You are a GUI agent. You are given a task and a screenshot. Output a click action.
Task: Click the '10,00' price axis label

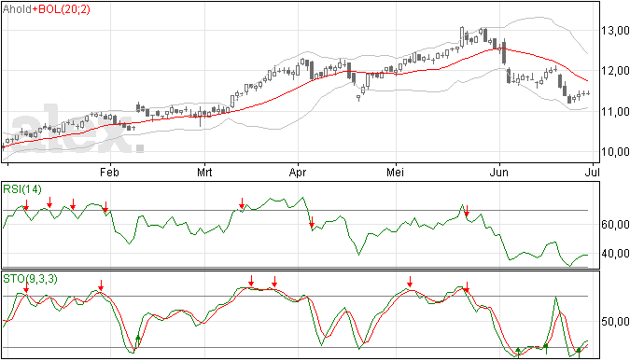click(x=615, y=152)
